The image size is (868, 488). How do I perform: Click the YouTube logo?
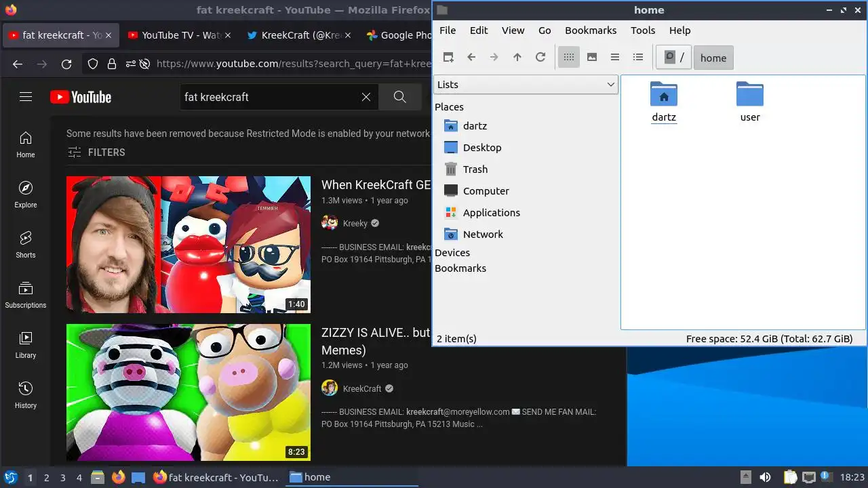(81, 97)
